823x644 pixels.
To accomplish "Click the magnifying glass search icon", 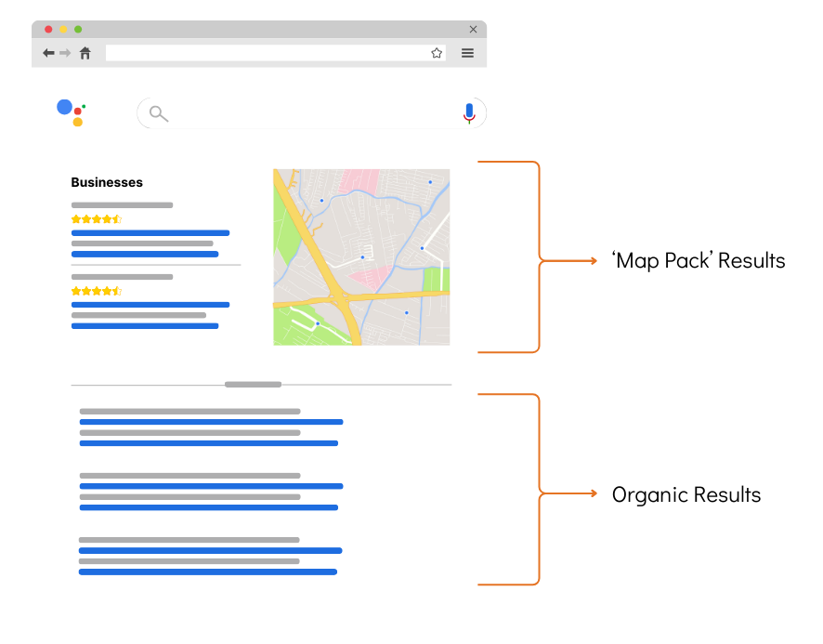I will click(159, 113).
